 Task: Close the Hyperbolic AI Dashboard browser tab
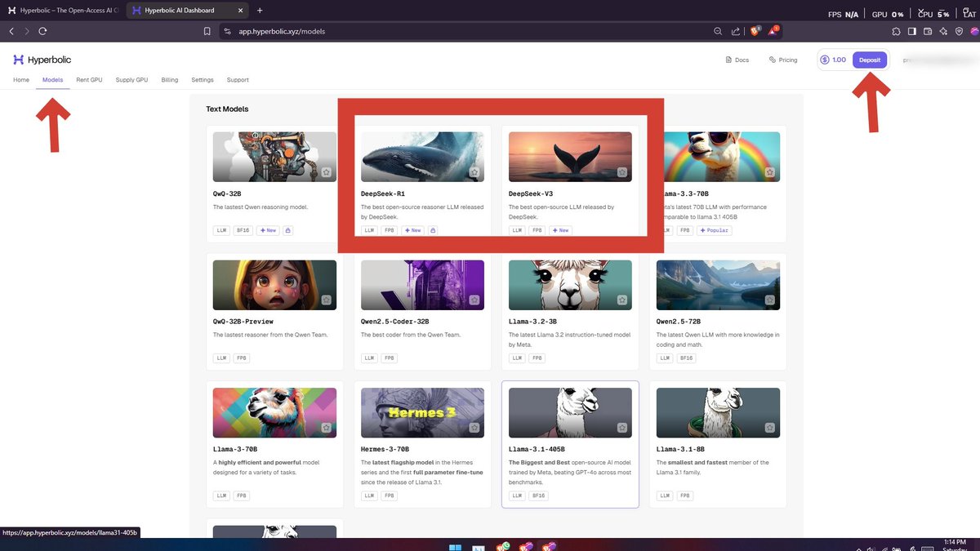[x=240, y=11]
